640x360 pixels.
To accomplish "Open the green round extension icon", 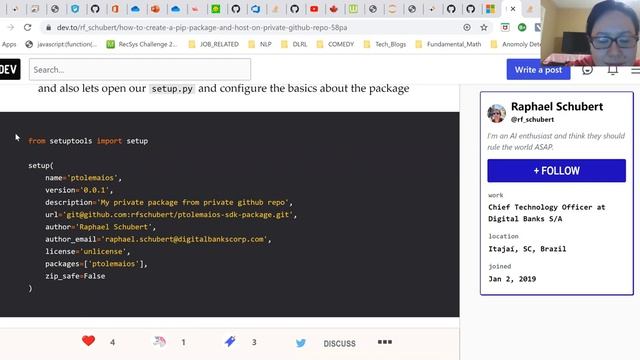I will (522, 27).
